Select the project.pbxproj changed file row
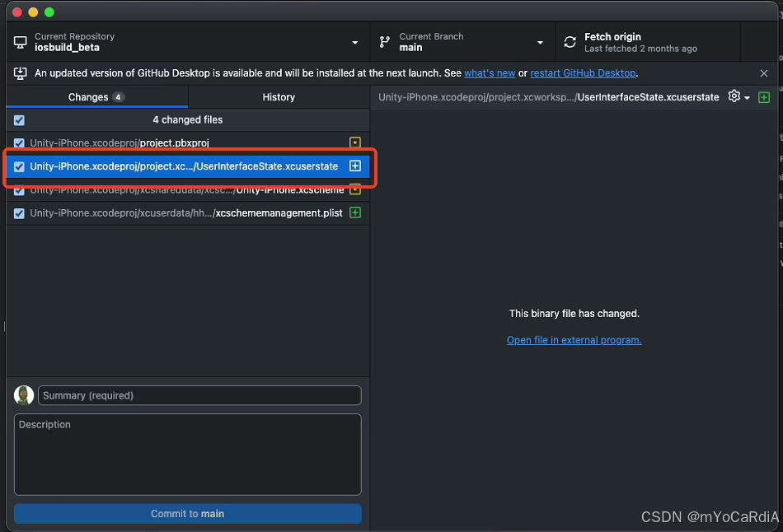This screenshot has height=532, width=783. 188,142
